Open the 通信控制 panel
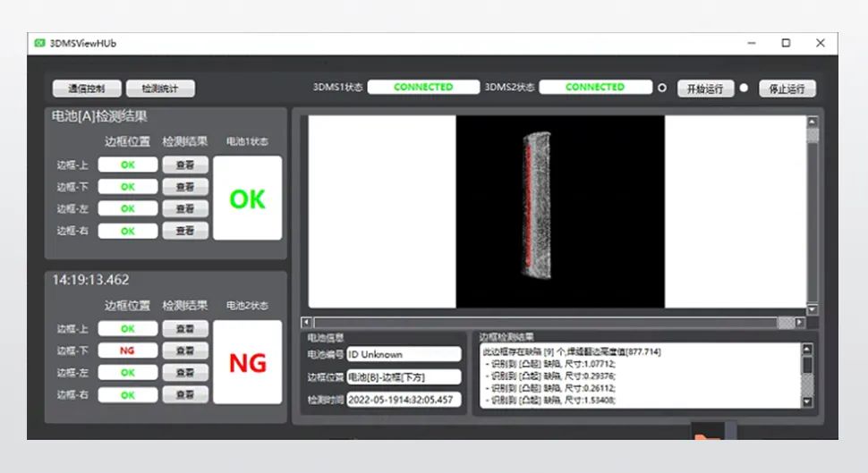Viewport: 868px width, 473px height. point(86,89)
